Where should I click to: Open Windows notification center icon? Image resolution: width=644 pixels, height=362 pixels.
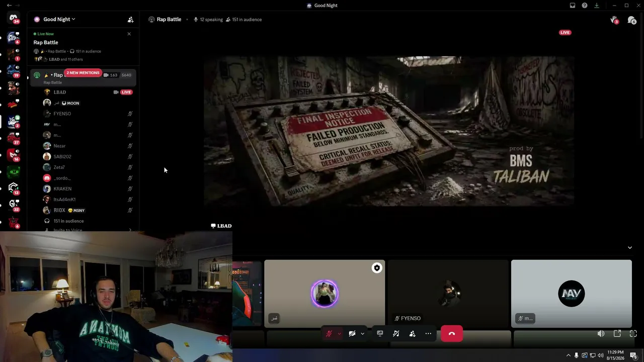pos(633,355)
